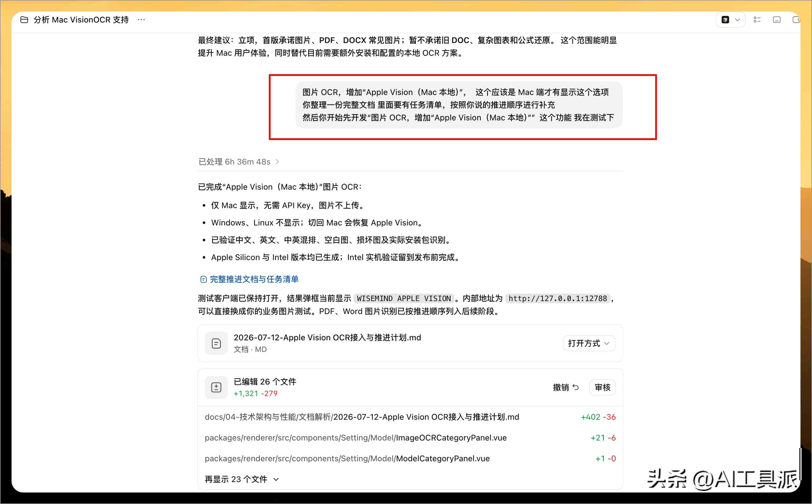Open ModelCategoryPanel.vue diff row

click(x=410, y=458)
